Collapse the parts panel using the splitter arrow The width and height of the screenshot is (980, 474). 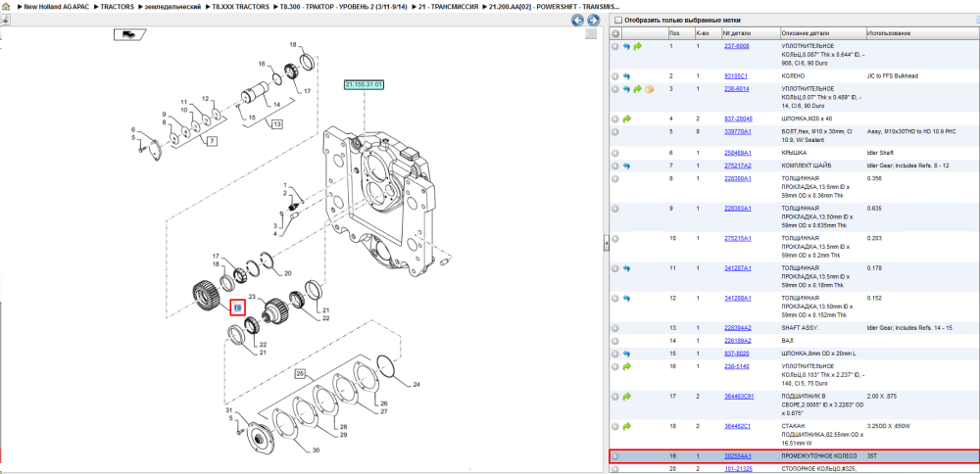coord(606,244)
